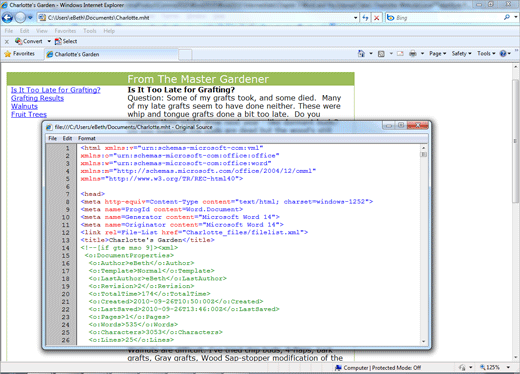Click the search magnifier icon

507,17
